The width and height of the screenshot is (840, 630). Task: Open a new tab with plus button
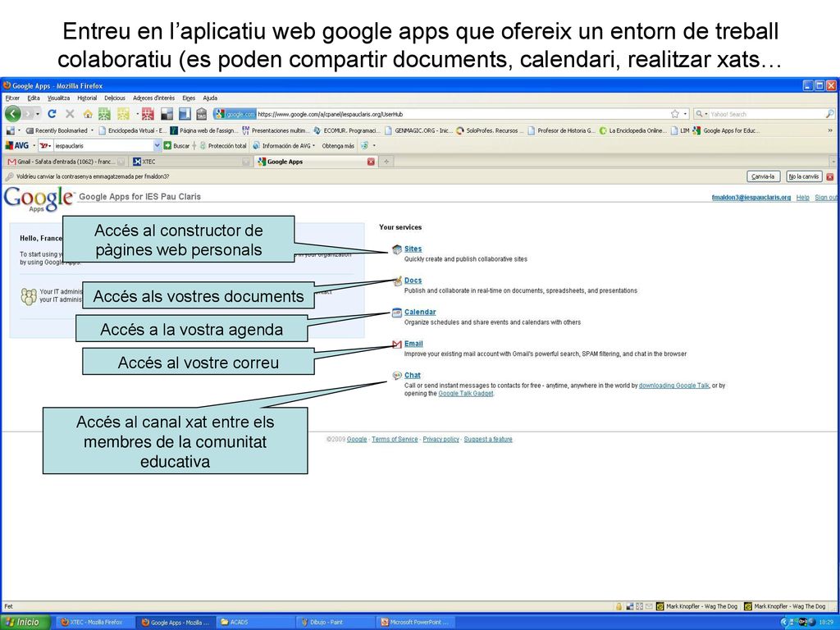pyautogui.click(x=386, y=162)
